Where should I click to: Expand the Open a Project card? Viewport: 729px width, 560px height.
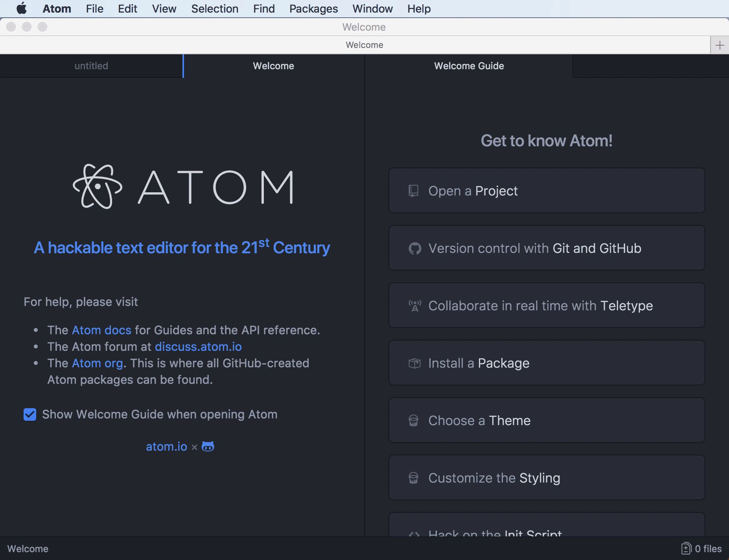tap(547, 190)
